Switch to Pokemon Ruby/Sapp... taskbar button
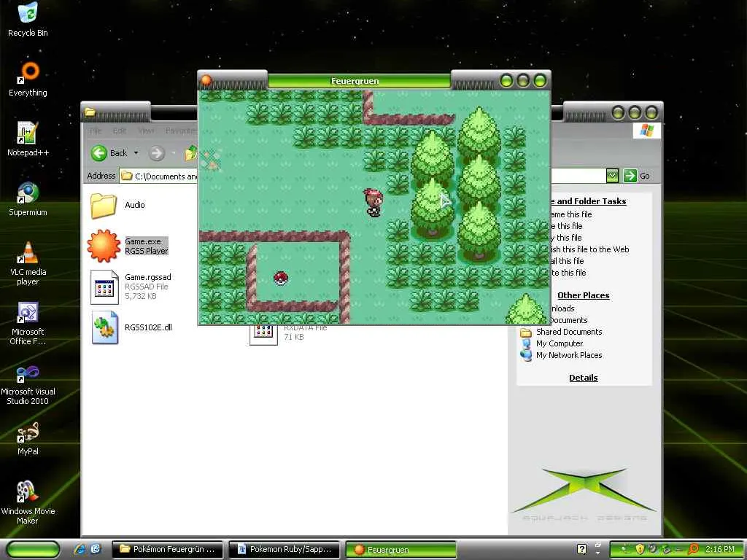The image size is (747, 560). (284, 549)
